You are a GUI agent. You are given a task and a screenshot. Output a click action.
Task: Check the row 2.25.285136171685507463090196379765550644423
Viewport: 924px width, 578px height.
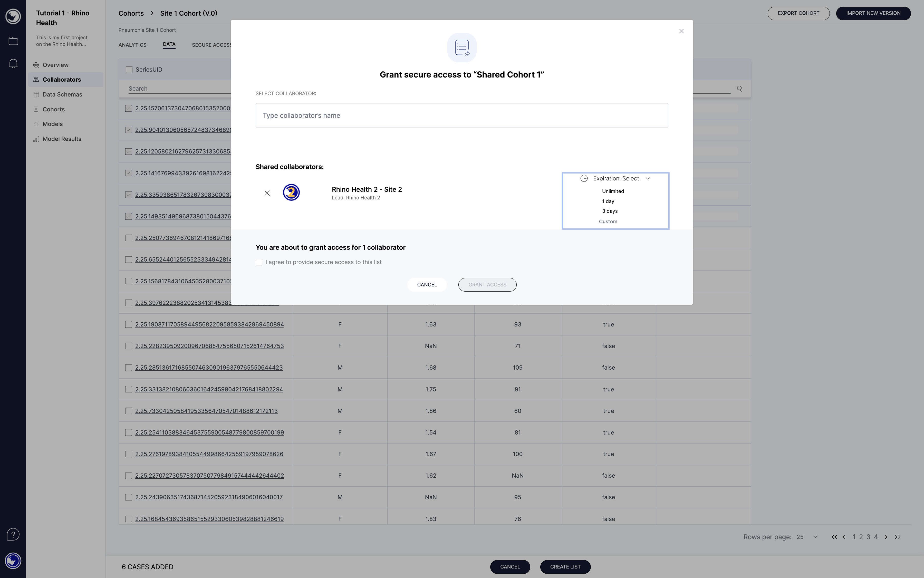pyautogui.click(x=128, y=367)
